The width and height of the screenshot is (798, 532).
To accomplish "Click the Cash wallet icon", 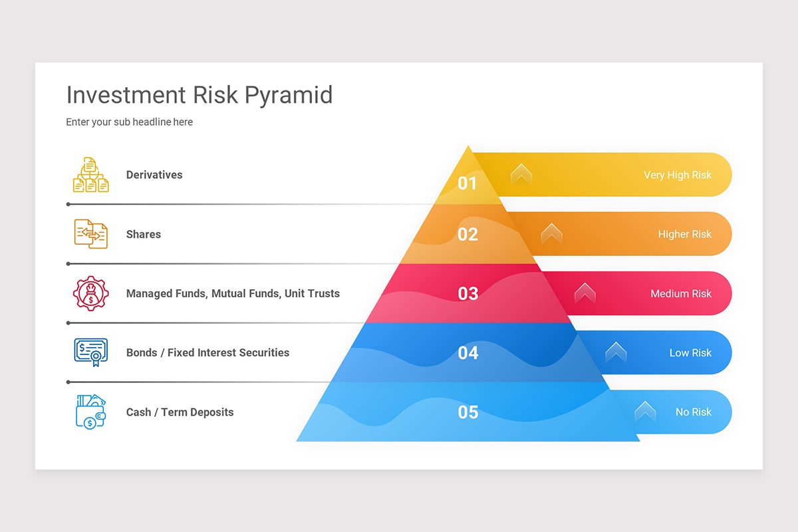I will [90, 412].
